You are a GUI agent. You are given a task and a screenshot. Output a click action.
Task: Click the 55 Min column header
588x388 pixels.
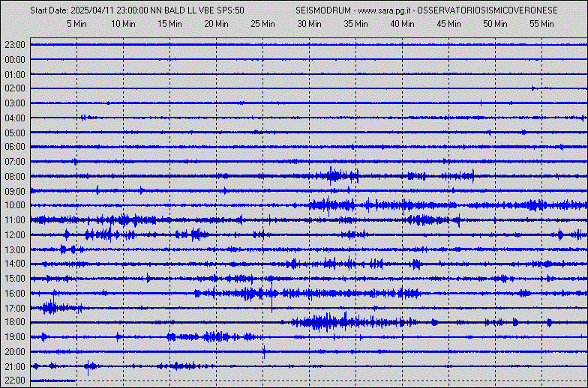click(x=541, y=24)
